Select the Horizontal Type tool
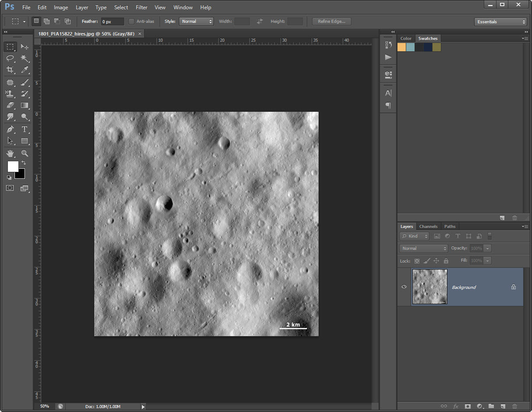Viewport: 532px width, 412px height. 25,129
